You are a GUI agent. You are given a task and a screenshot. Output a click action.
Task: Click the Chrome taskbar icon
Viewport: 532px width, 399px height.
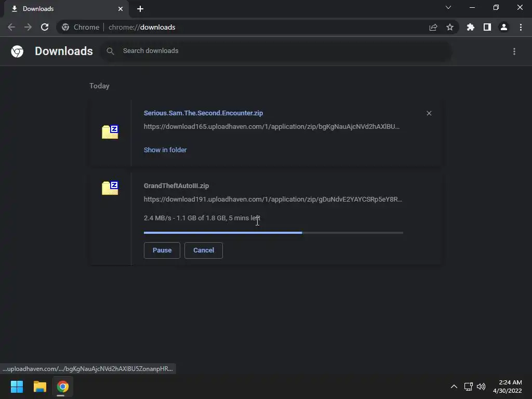(x=63, y=387)
